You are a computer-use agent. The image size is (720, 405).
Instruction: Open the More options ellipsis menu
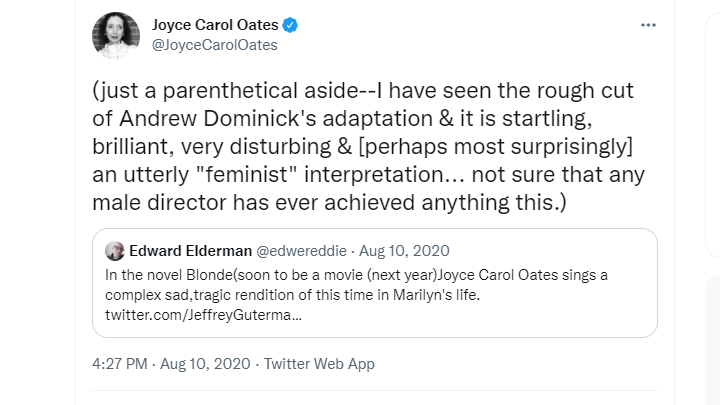pyautogui.click(x=648, y=25)
